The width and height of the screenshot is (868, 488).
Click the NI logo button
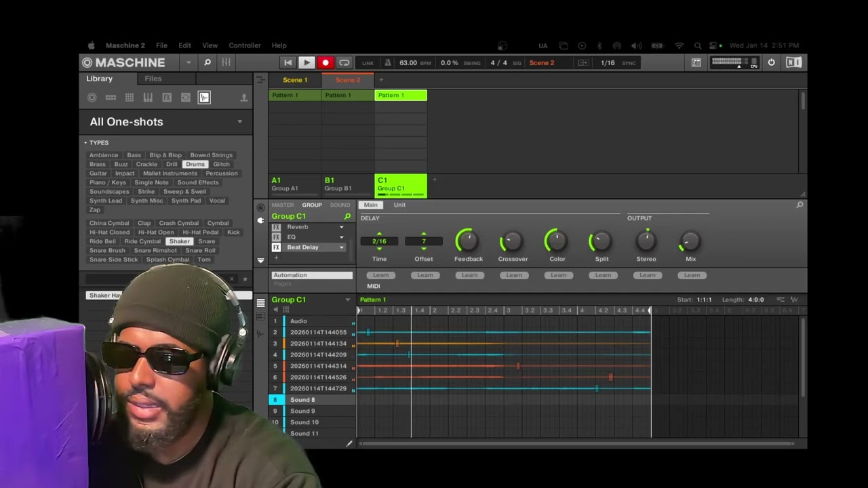[x=793, y=62]
